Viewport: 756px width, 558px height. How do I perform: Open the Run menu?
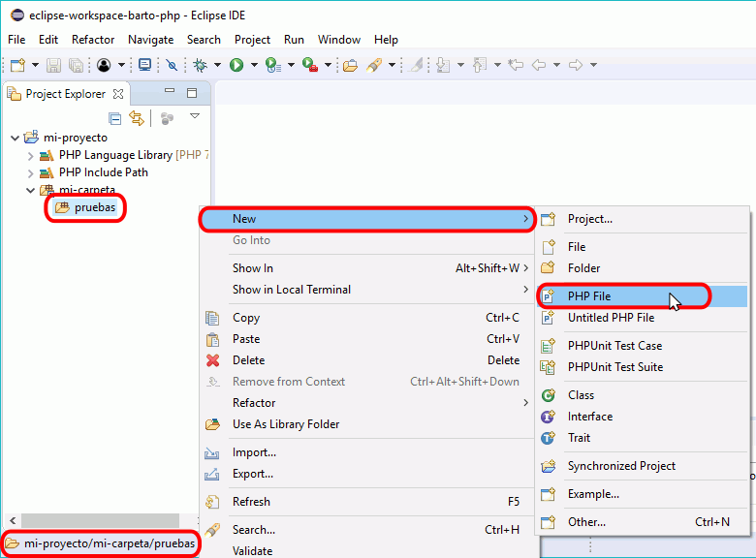294,40
